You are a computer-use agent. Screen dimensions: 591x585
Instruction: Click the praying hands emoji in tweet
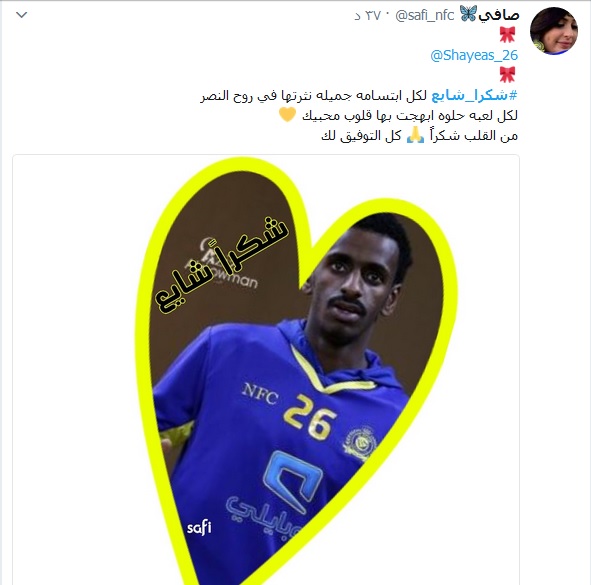pos(415,135)
